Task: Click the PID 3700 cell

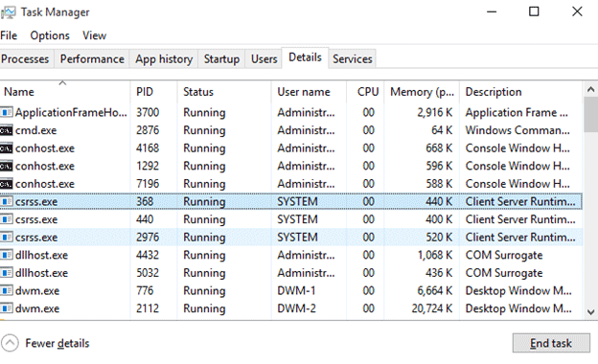Action: click(x=148, y=112)
